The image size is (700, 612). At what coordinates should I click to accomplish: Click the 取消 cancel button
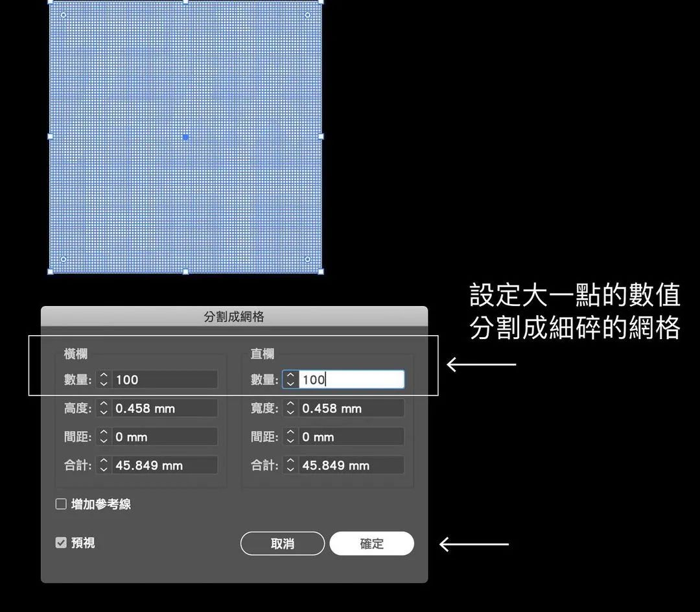[x=282, y=544]
